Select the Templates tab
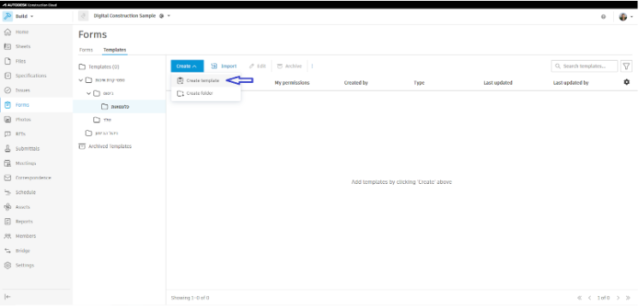 point(115,50)
